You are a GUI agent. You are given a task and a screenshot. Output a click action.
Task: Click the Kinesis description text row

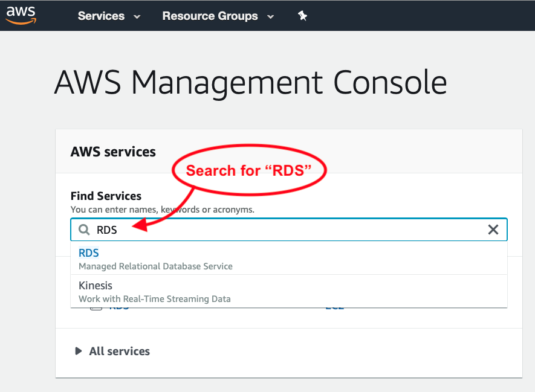tap(154, 298)
